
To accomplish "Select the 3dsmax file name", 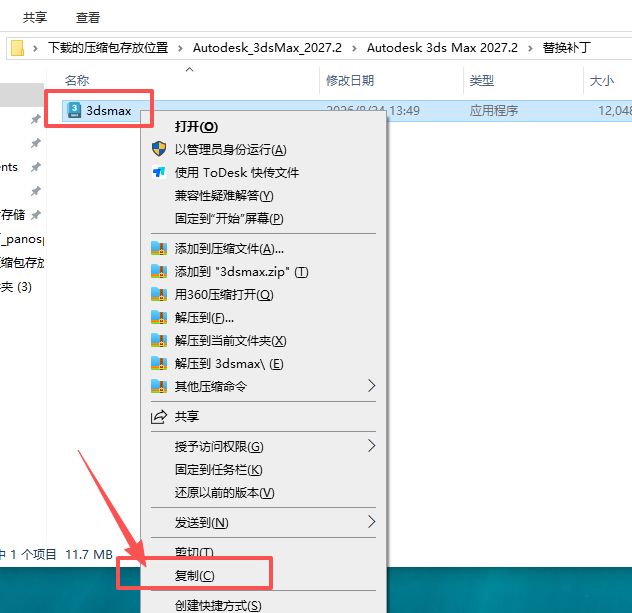I will (108, 110).
